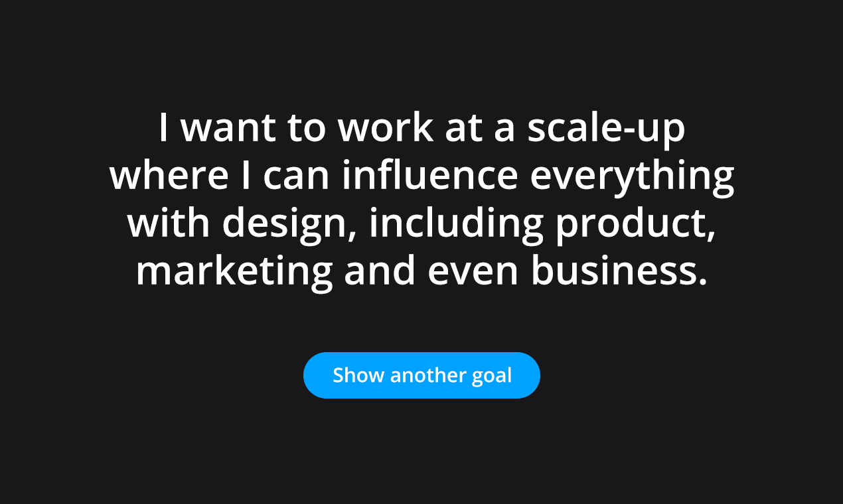Click the word marketing in the quote

click(x=232, y=269)
